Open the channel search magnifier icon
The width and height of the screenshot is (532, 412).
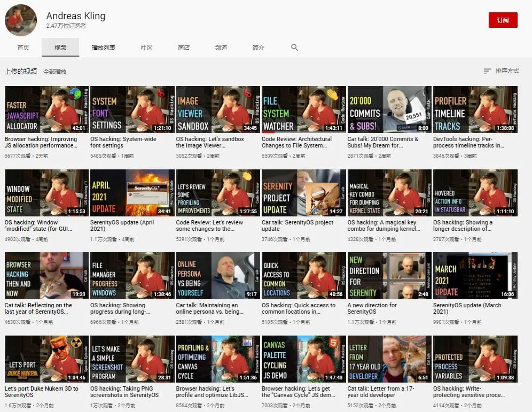(294, 48)
